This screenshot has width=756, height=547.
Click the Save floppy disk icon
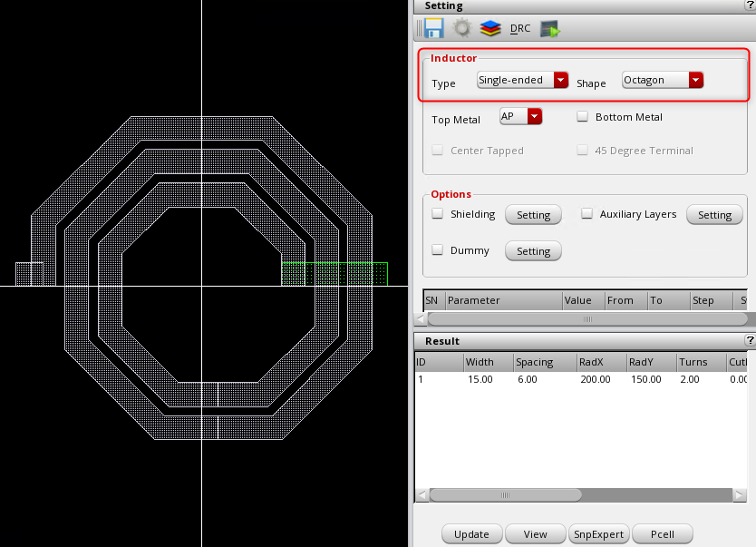coord(429,28)
